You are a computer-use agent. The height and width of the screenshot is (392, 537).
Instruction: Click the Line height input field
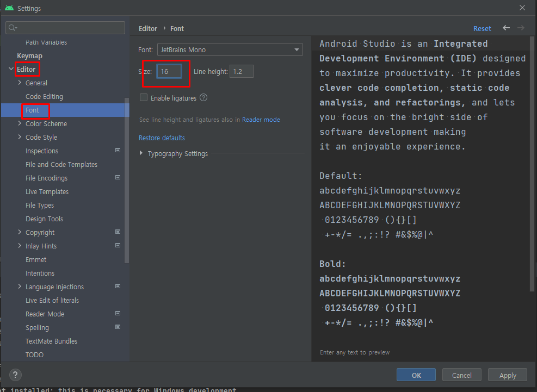click(x=242, y=71)
